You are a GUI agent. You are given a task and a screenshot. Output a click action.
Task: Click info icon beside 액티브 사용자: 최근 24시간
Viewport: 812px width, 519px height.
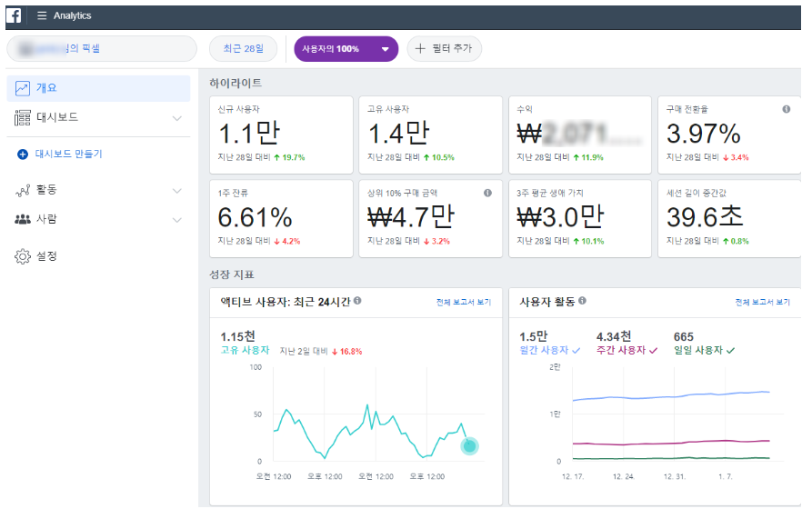pos(358,301)
